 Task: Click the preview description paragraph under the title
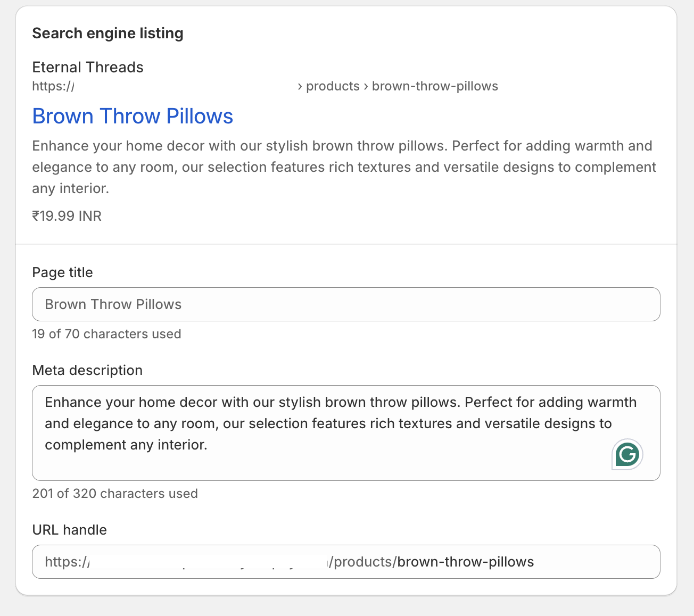pyautogui.click(x=344, y=167)
